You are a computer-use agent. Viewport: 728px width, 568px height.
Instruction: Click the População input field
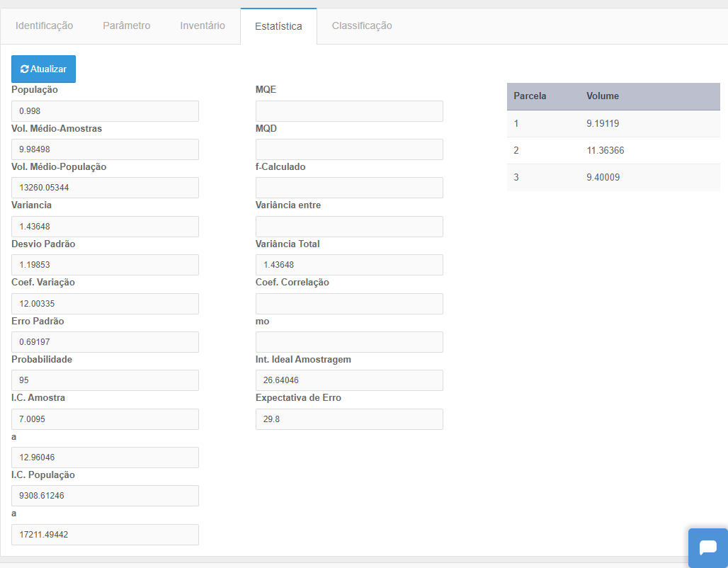pos(105,111)
